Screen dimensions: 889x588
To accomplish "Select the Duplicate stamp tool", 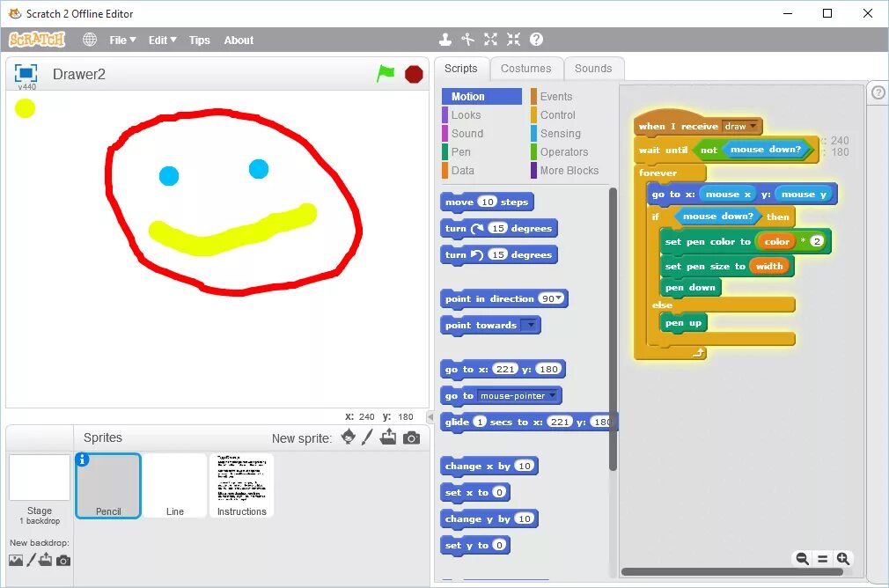I will pos(444,40).
